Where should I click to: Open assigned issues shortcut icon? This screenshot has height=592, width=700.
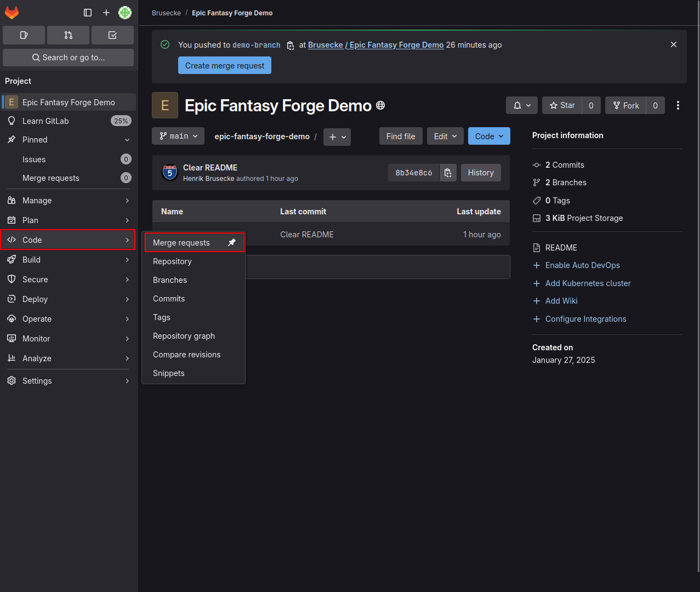point(24,35)
